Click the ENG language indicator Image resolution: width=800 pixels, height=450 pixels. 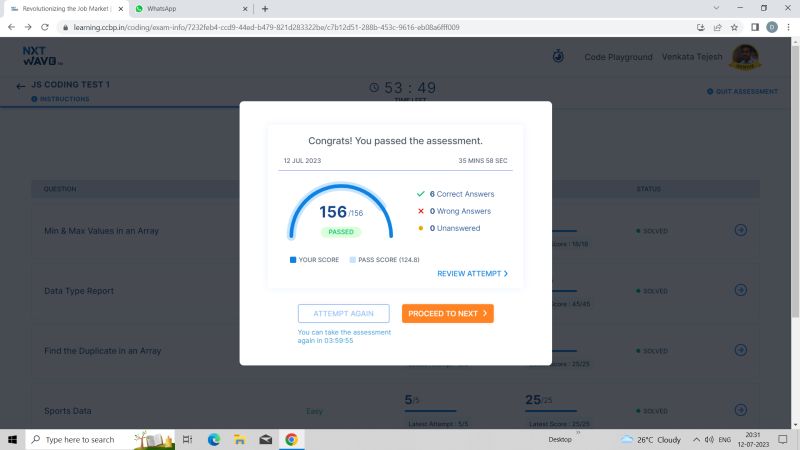tap(724, 439)
